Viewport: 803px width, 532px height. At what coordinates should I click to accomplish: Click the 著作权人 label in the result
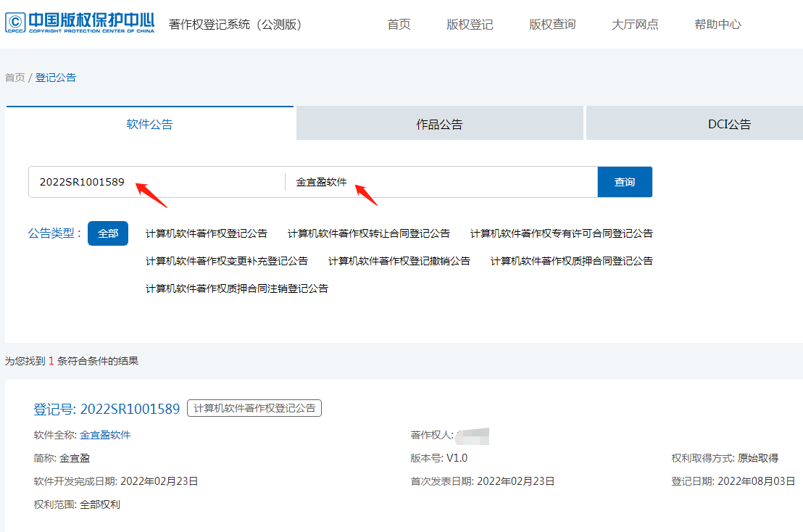431,435
